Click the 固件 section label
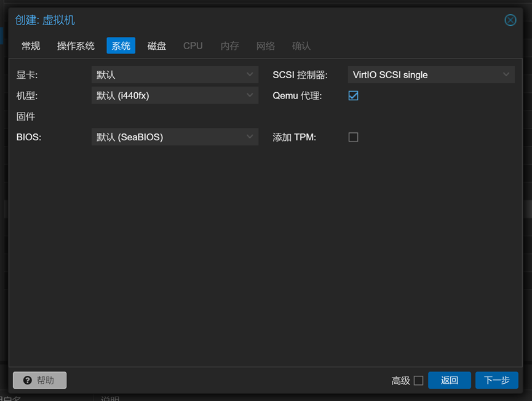 click(26, 116)
